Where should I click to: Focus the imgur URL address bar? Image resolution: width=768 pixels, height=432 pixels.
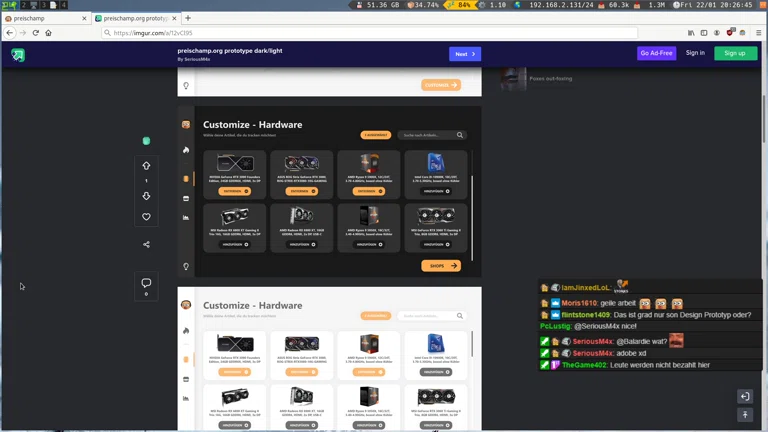370,33
